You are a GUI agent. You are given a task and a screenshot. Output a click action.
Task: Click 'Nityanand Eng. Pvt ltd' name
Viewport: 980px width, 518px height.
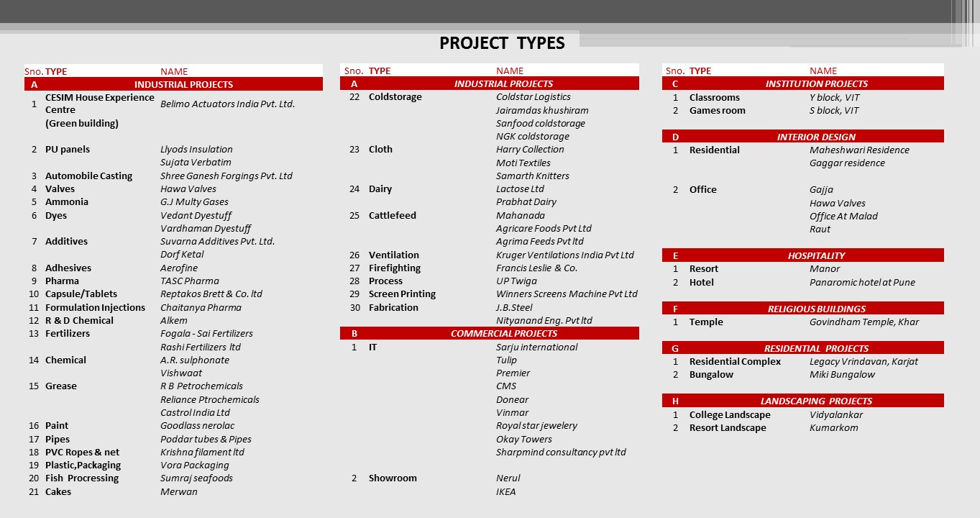coord(544,321)
